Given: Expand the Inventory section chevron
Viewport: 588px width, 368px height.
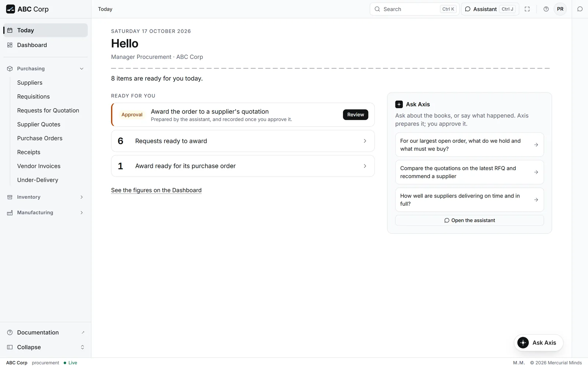Looking at the screenshot, I should (82, 197).
